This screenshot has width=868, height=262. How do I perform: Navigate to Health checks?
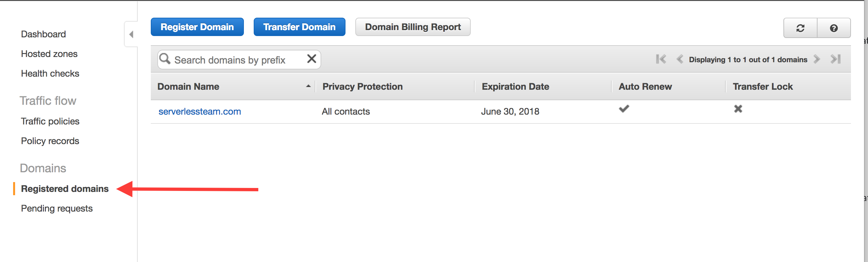[x=50, y=73]
